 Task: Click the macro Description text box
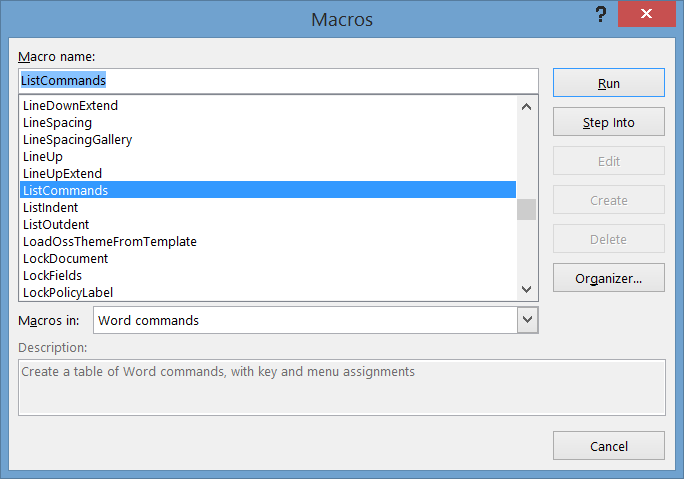[342, 387]
